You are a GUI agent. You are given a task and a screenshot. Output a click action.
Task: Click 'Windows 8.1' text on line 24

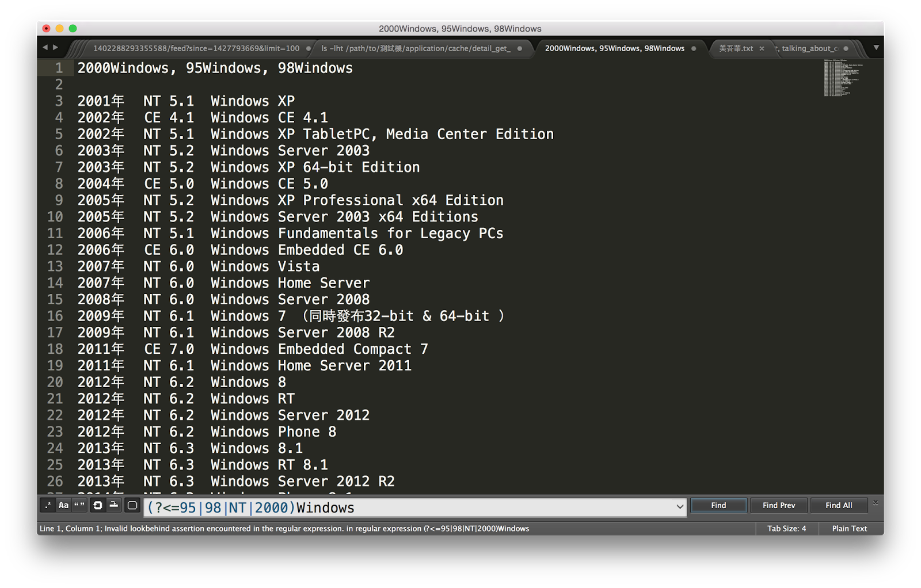[x=257, y=448]
